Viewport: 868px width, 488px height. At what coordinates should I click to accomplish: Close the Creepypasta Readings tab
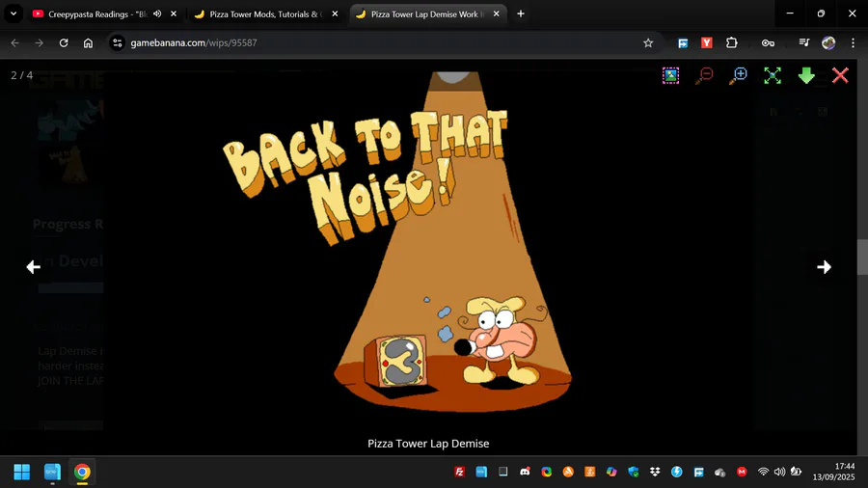[x=174, y=14]
